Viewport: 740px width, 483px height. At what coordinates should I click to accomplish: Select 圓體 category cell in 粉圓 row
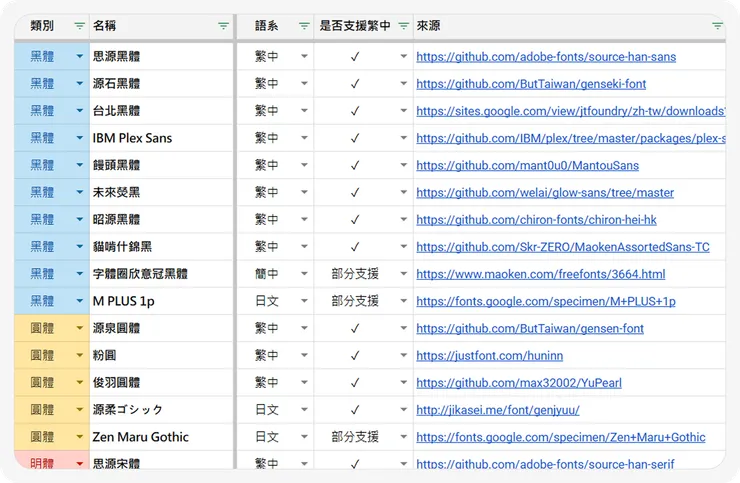[x=51, y=355]
